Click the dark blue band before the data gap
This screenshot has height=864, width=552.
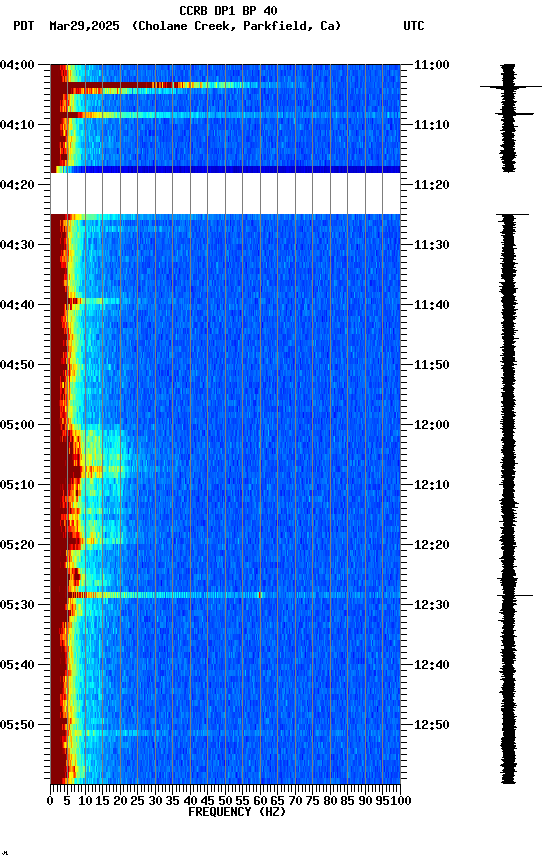tap(225, 170)
